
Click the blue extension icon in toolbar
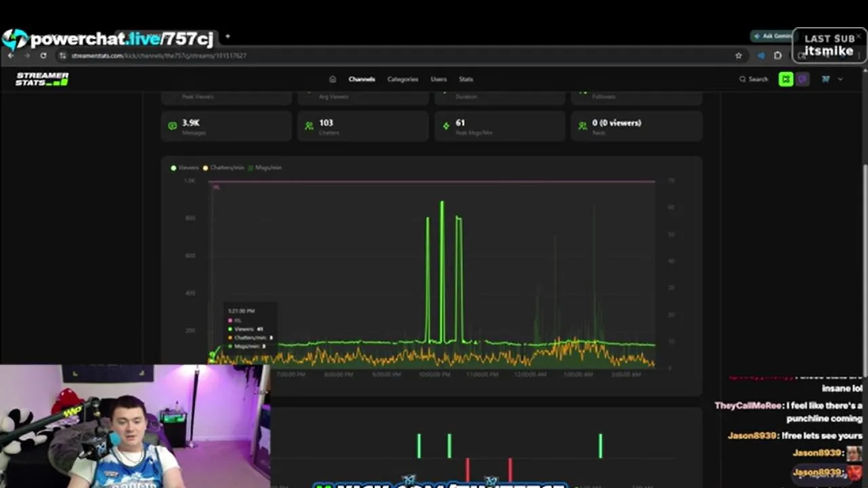(x=761, y=56)
